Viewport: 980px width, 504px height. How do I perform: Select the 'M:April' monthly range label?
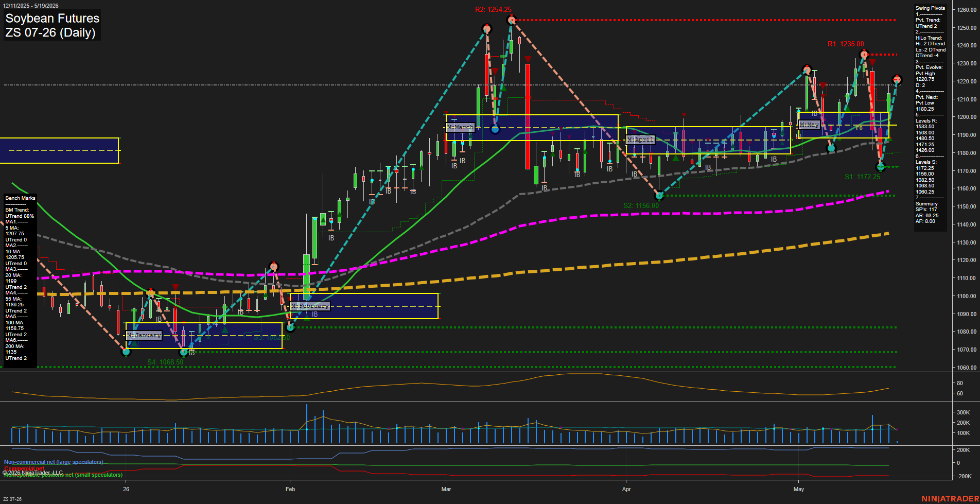[x=640, y=140]
